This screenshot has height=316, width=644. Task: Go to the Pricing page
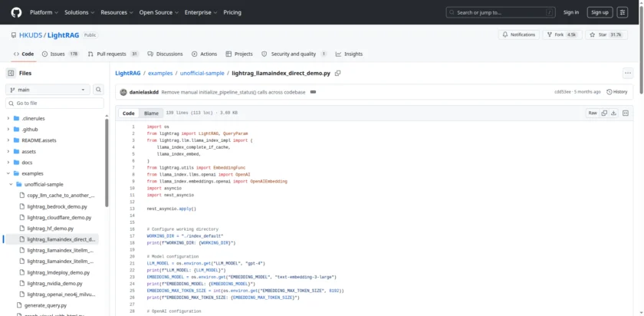click(232, 12)
